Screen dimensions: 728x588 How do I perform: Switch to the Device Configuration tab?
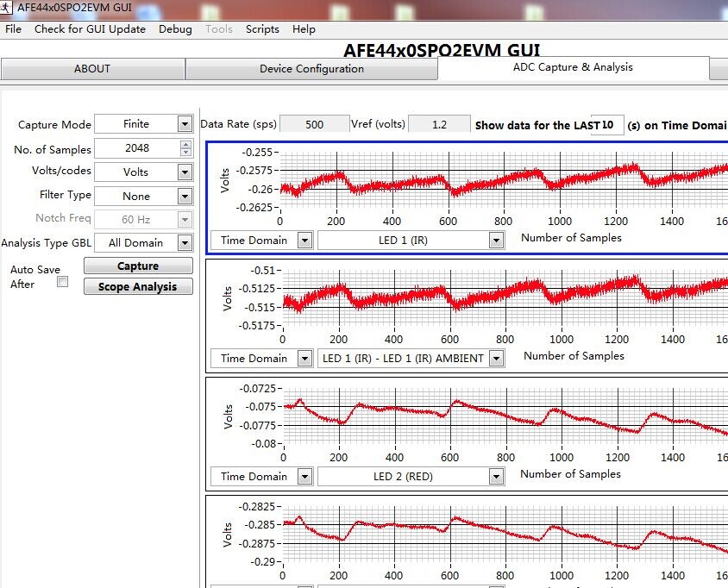311,69
